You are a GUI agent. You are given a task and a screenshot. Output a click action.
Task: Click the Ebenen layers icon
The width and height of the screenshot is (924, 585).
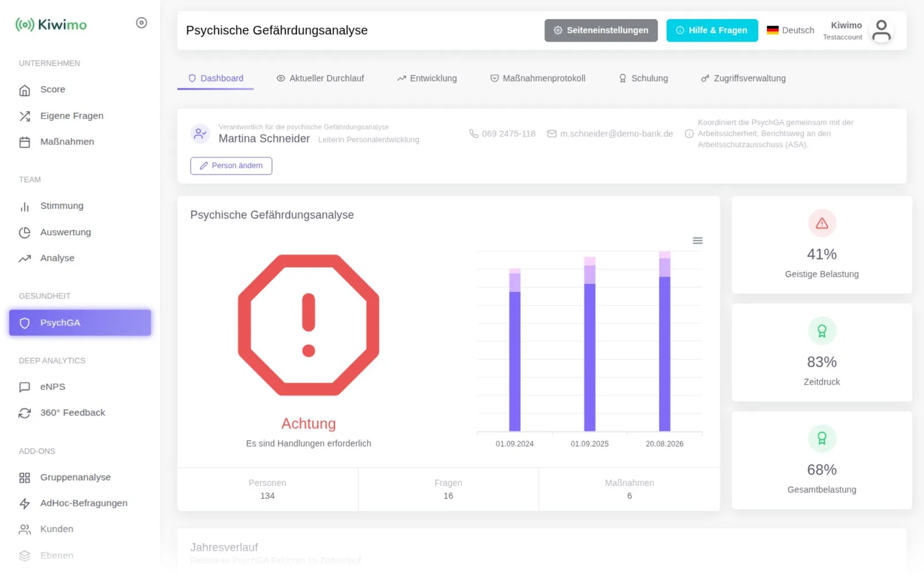[x=25, y=556]
